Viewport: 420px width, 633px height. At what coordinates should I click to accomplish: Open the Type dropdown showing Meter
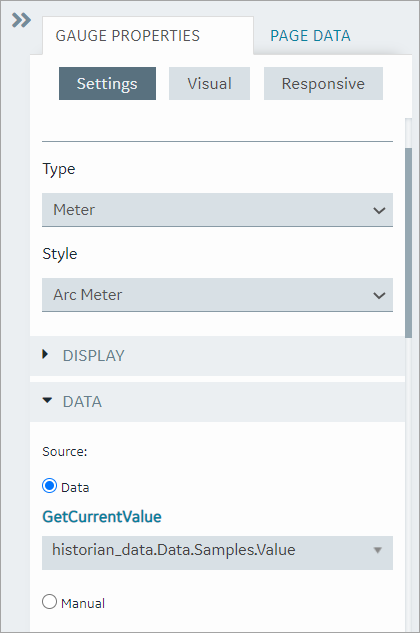coord(217,210)
